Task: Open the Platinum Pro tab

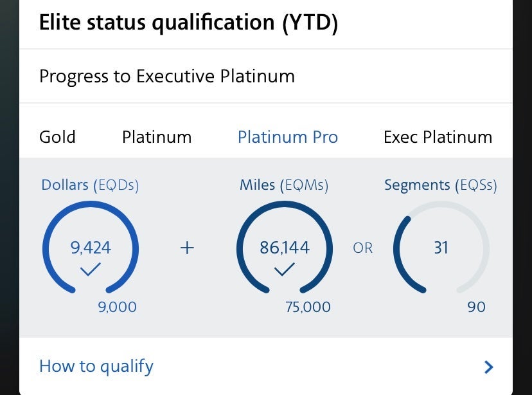Action: [x=287, y=137]
